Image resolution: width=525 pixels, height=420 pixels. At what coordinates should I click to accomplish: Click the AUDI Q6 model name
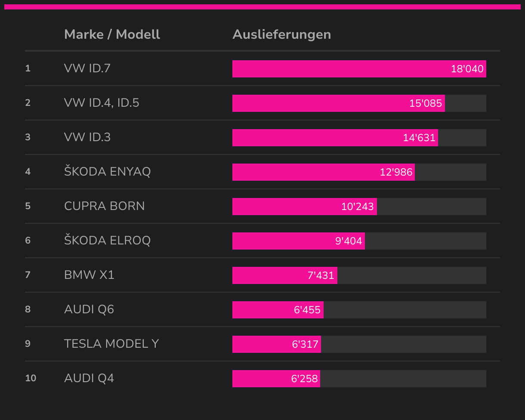tap(89, 309)
